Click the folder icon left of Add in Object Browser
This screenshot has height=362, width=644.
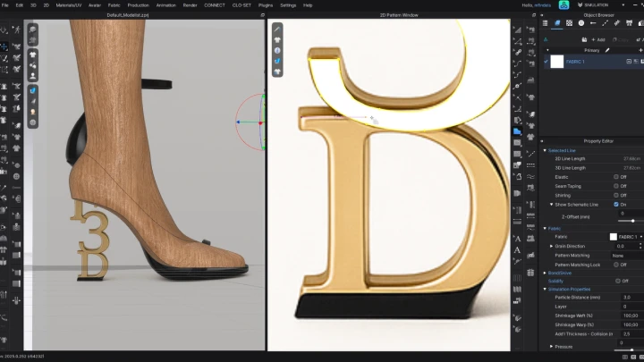click(584, 40)
